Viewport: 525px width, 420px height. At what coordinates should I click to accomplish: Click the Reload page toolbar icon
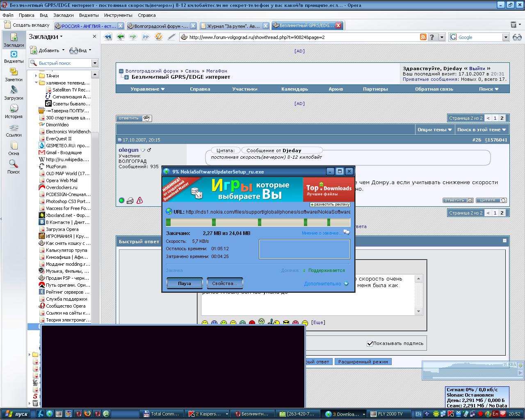158,37
